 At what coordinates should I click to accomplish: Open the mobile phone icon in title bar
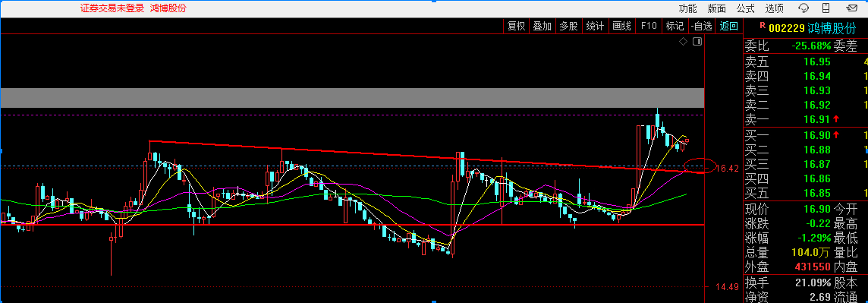coord(826,8)
